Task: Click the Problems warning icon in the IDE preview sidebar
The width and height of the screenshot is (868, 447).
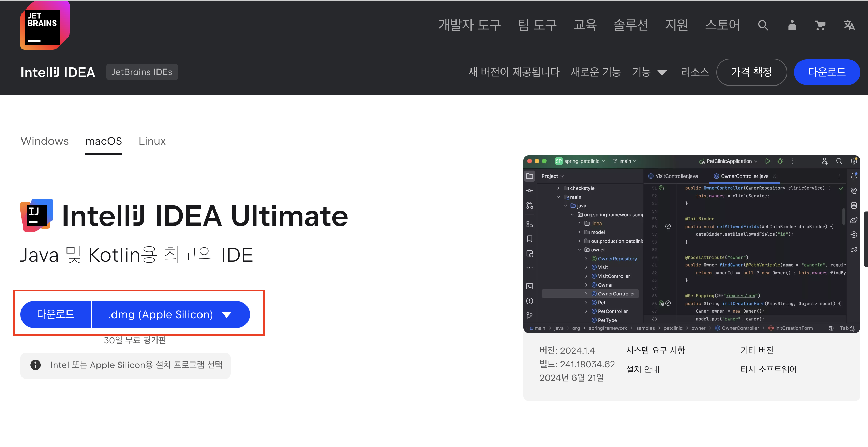Action: pos(529,301)
